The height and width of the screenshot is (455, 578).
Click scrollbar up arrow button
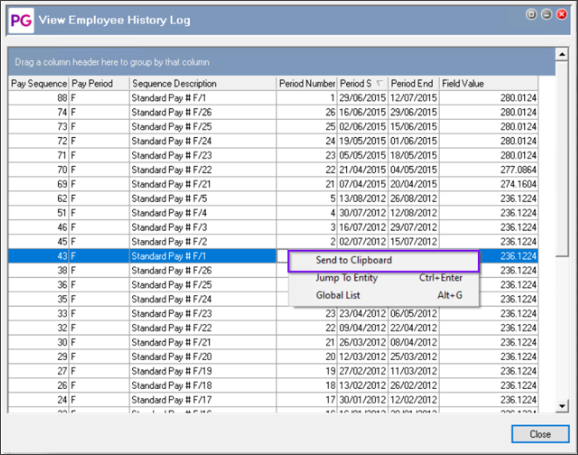tap(561, 55)
